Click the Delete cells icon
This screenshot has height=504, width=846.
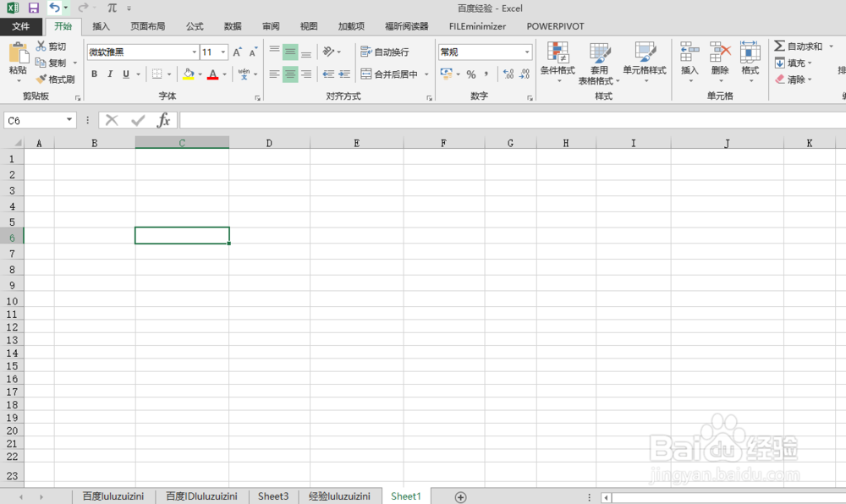point(720,52)
